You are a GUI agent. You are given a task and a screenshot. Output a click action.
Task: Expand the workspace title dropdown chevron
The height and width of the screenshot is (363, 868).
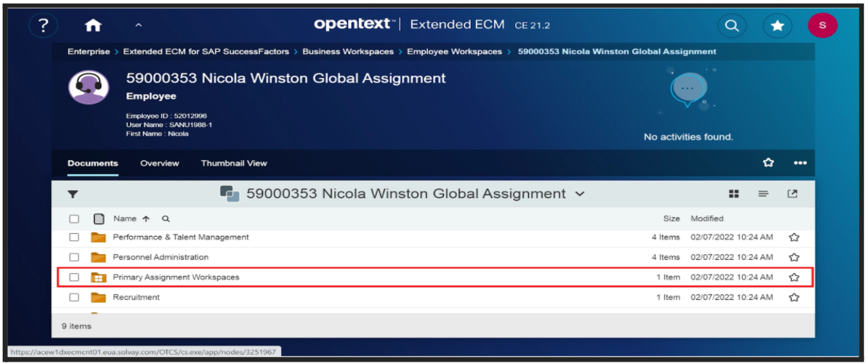[580, 194]
